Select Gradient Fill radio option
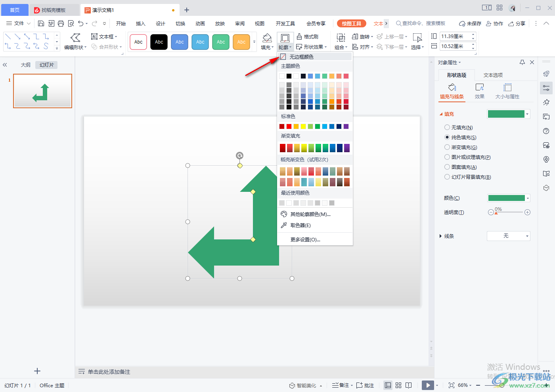The height and width of the screenshot is (392, 555). [x=447, y=147]
